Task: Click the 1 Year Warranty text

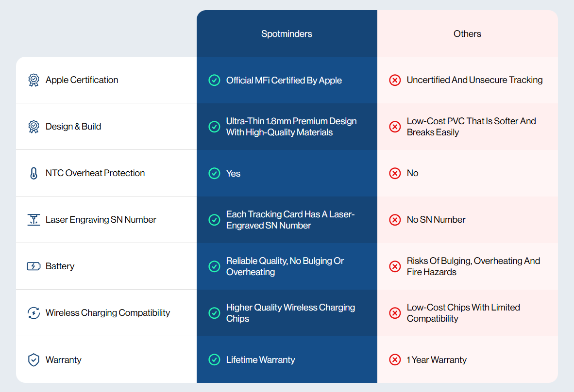Action: pyautogui.click(x=437, y=360)
